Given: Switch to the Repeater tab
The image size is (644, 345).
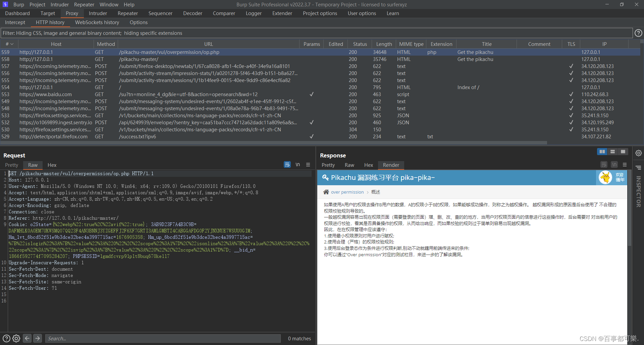Looking at the screenshot, I should pos(127,13).
